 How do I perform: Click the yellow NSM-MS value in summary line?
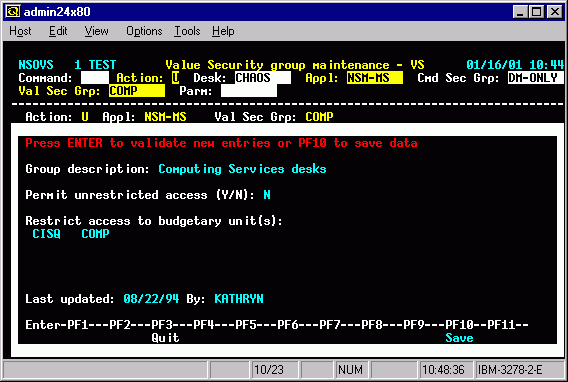(x=165, y=117)
